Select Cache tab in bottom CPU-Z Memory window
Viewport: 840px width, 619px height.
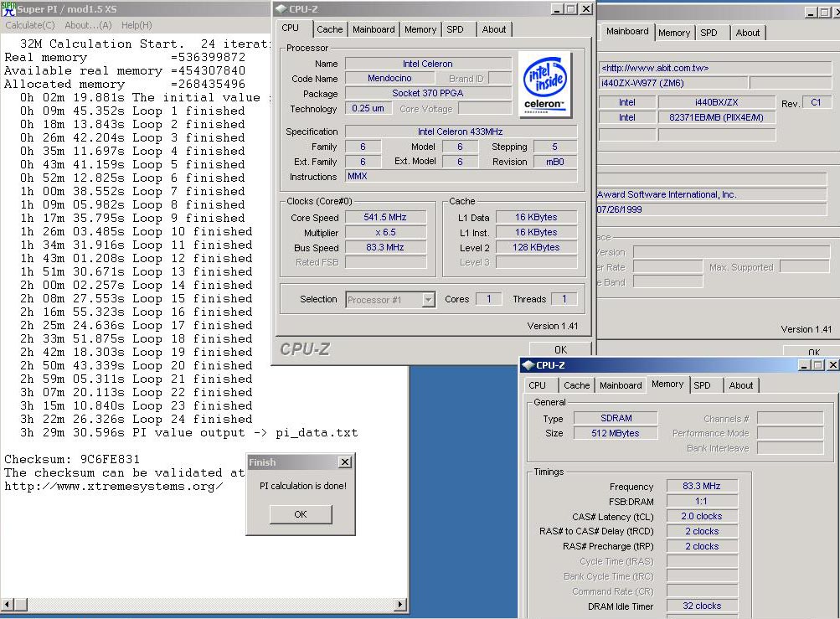pos(576,385)
